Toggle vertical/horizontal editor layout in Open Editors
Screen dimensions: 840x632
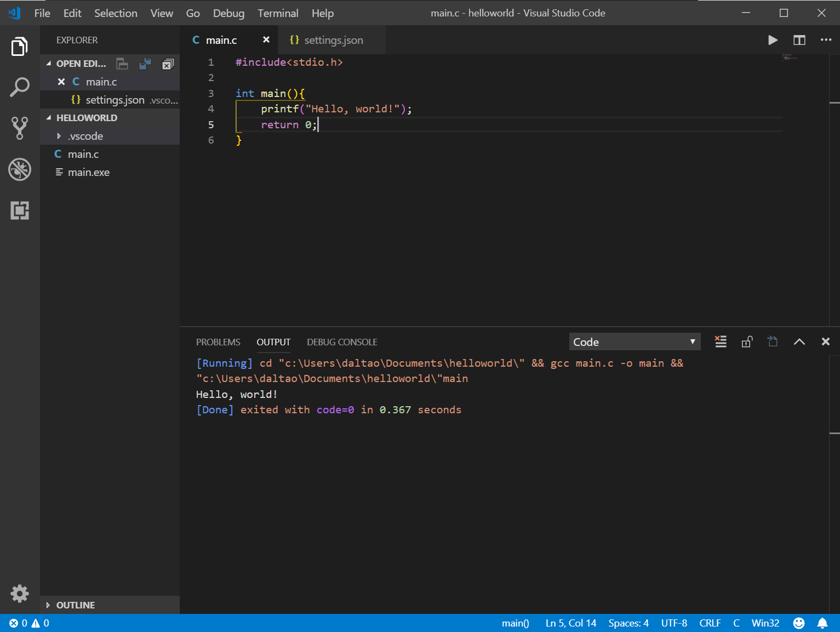[x=123, y=64]
